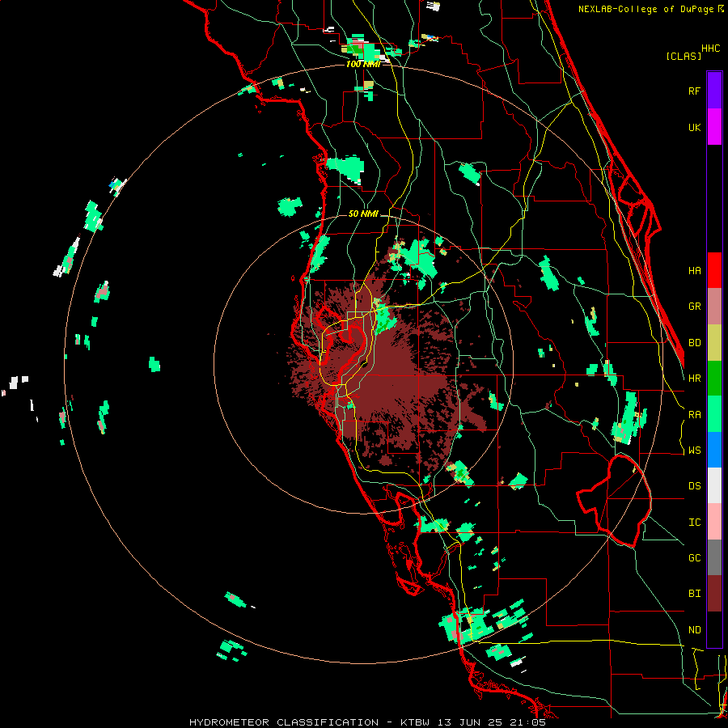Image resolution: width=728 pixels, height=728 pixels.
Task: Click the UK magenta legend swatch
Action: pyautogui.click(x=714, y=127)
